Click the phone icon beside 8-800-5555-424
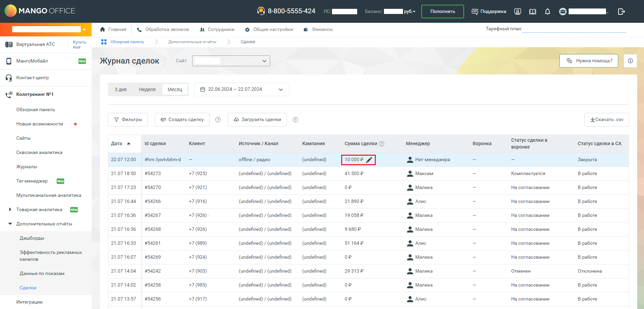 point(261,11)
